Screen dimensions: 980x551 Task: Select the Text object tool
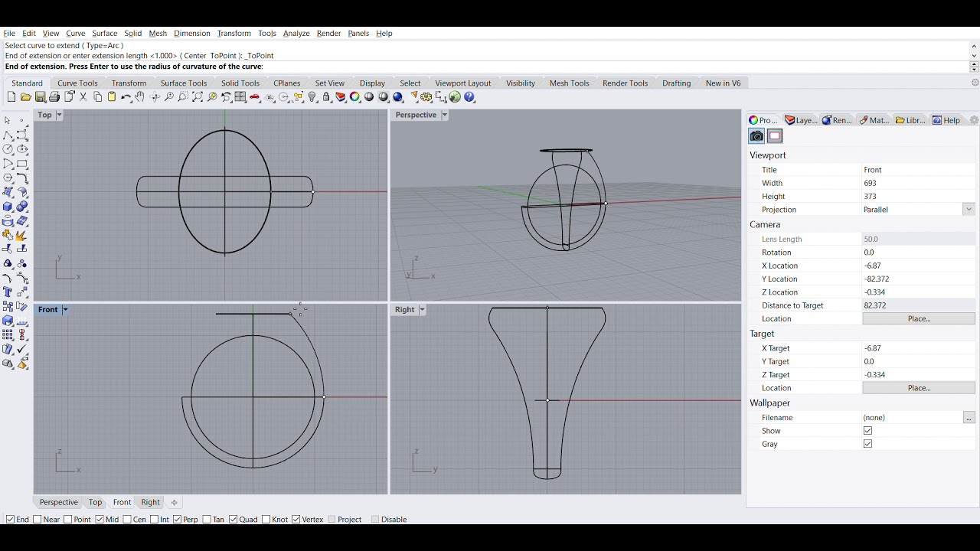pyautogui.click(x=8, y=292)
